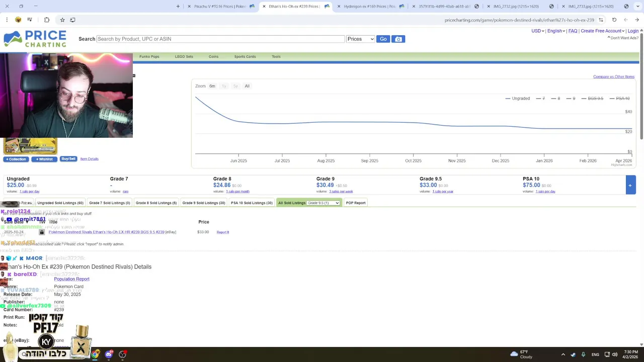Viewport: 644px width, 362px height.
Task: Switch to Ungraded Sold Listings tab
Action: (x=60, y=203)
